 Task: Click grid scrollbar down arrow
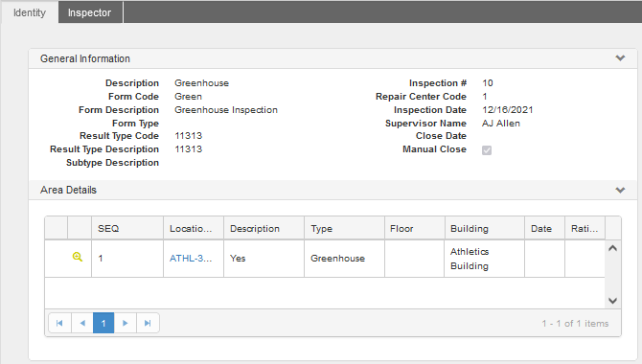[x=612, y=301]
